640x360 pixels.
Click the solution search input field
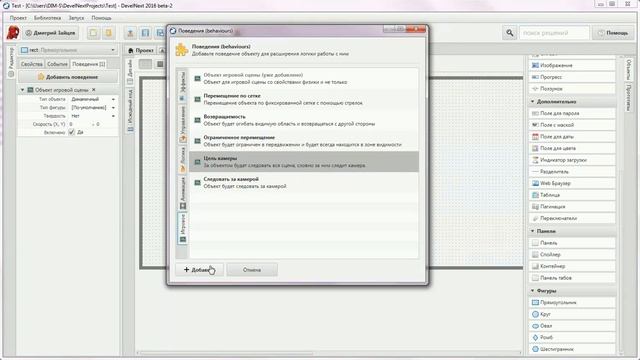point(554,33)
